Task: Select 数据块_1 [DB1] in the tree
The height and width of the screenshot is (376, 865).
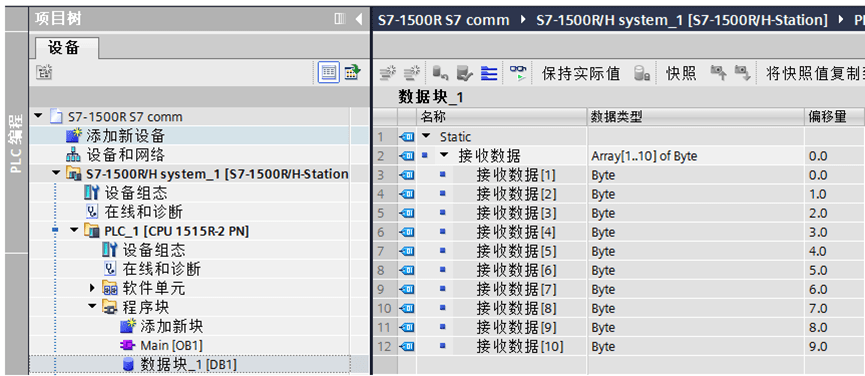Action: pos(189,365)
